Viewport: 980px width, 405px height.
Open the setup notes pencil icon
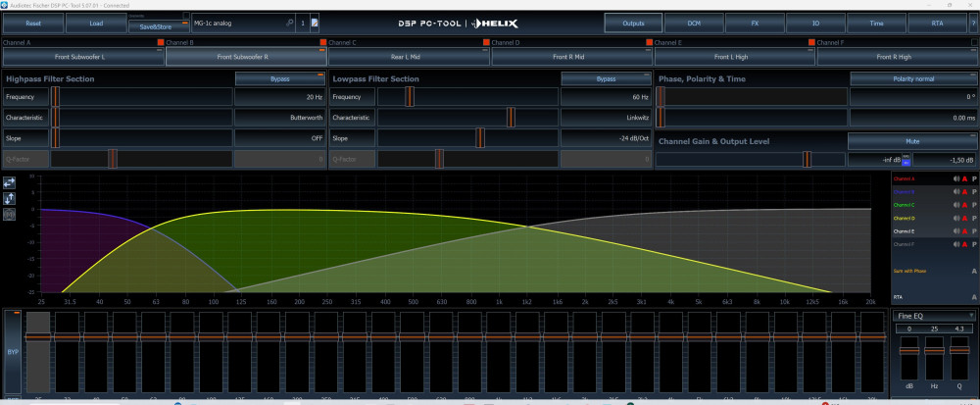click(315, 24)
